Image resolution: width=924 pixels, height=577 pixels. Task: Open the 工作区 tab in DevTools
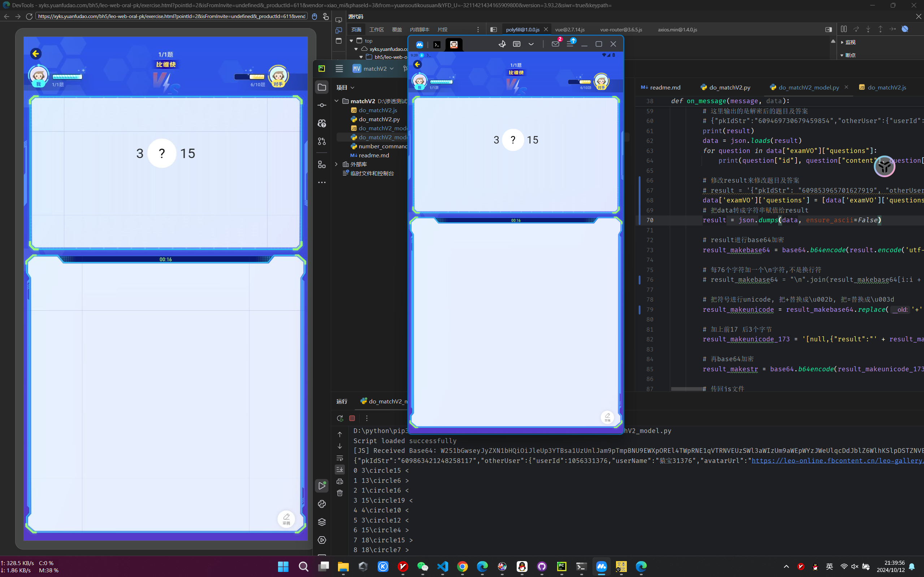tap(376, 29)
